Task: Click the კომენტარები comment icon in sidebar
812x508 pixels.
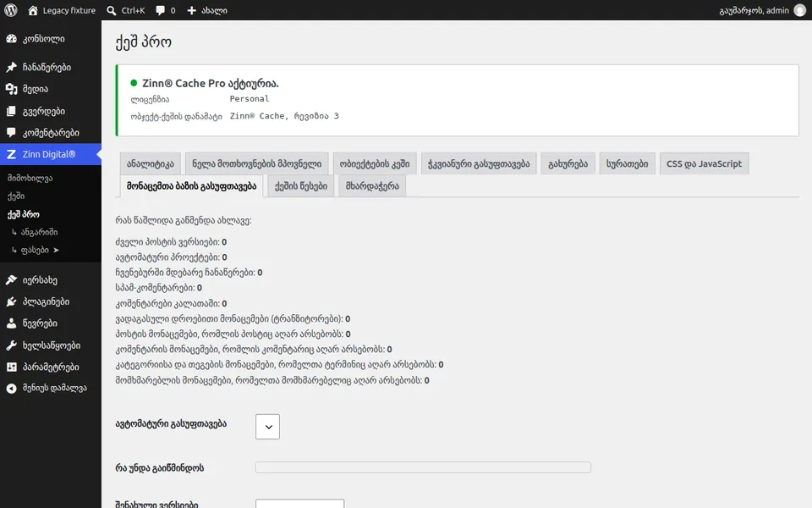Action: tap(11, 133)
